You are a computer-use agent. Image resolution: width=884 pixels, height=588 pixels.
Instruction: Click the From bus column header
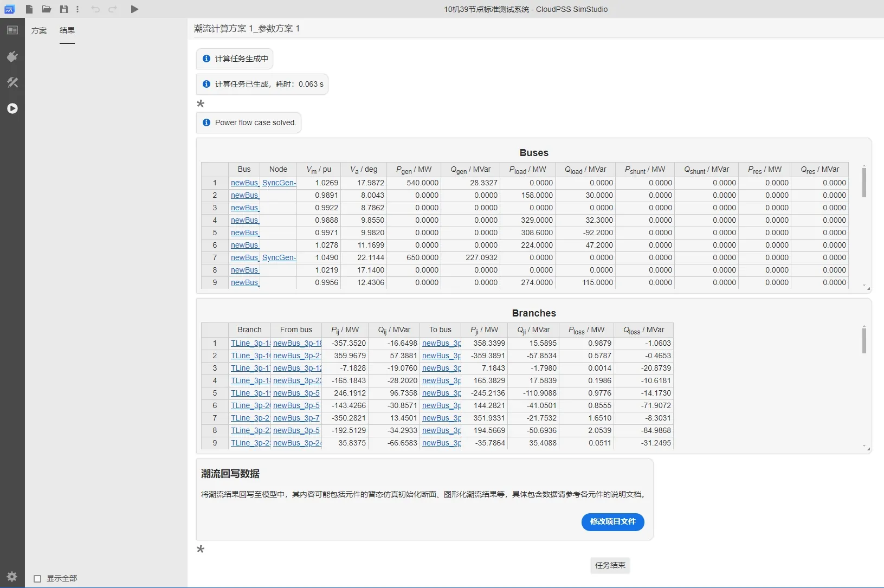pyautogui.click(x=296, y=330)
